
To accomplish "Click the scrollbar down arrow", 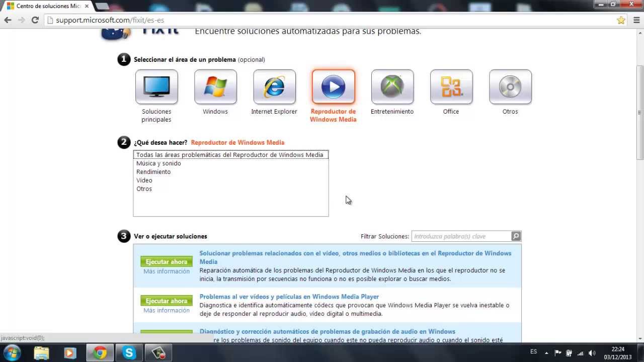I will (639, 338).
